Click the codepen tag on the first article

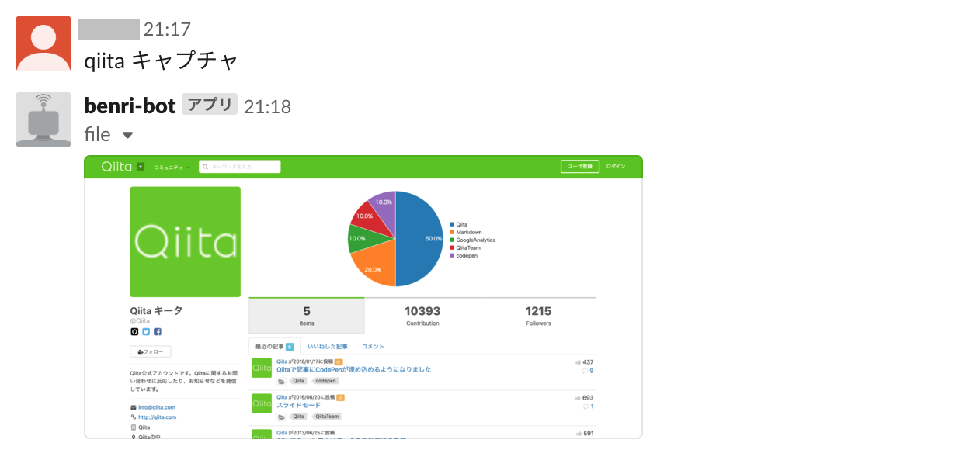tap(326, 381)
